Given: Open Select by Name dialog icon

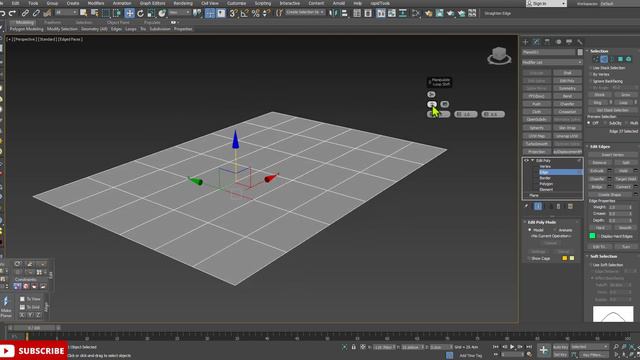Looking at the screenshot, I should (x=95, y=13).
